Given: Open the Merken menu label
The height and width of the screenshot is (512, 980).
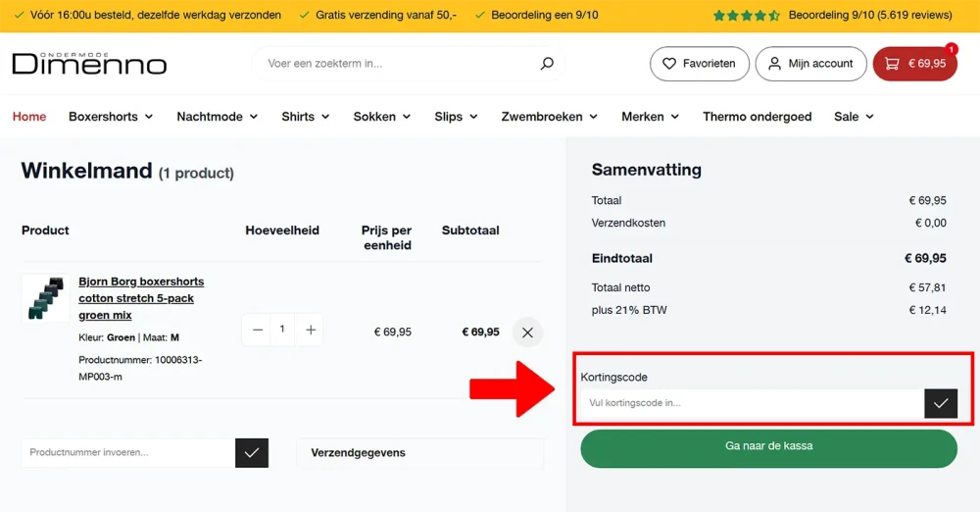Looking at the screenshot, I should [x=643, y=117].
